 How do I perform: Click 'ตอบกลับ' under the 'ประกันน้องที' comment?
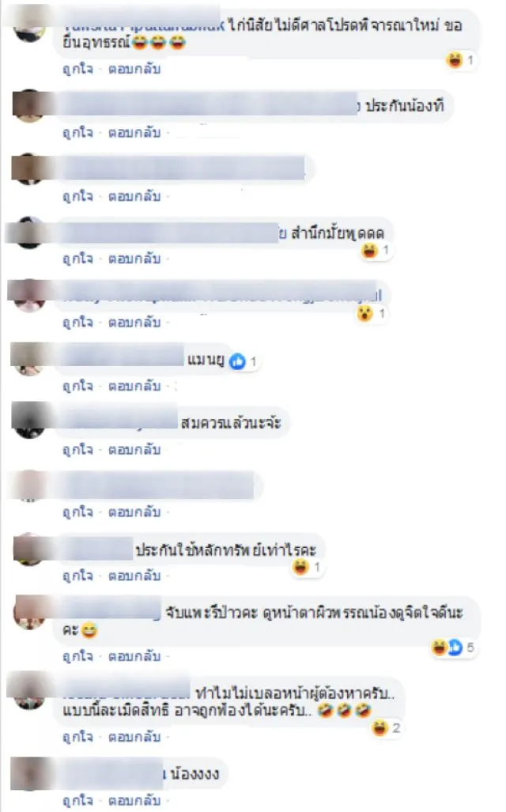(x=134, y=133)
